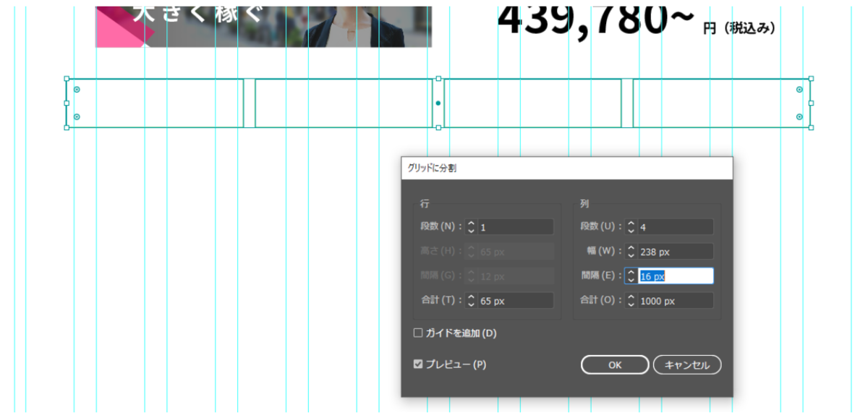Image resolution: width=868 pixels, height=418 pixels.
Task: Click the キャンセル button
Action: point(687,365)
